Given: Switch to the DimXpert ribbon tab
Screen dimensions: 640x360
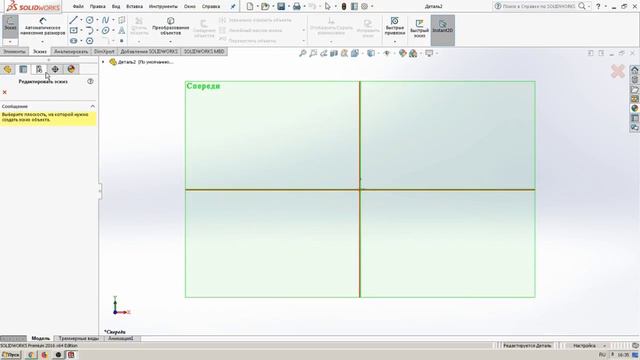Looking at the screenshot, I should click(104, 52).
